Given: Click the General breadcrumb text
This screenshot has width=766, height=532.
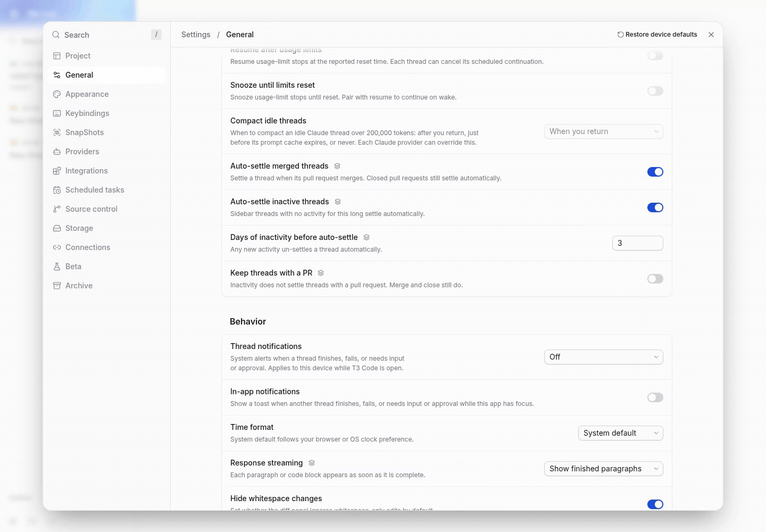Looking at the screenshot, I should click(240, 35).
